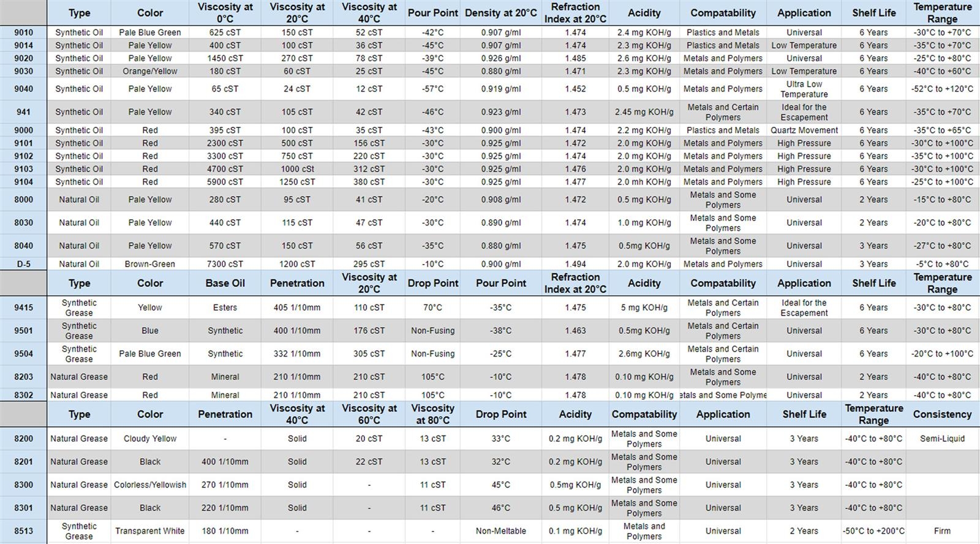
Task: Select the '-50°C to +200°C' temperature range cell
Action: click(x=873, y=531)
